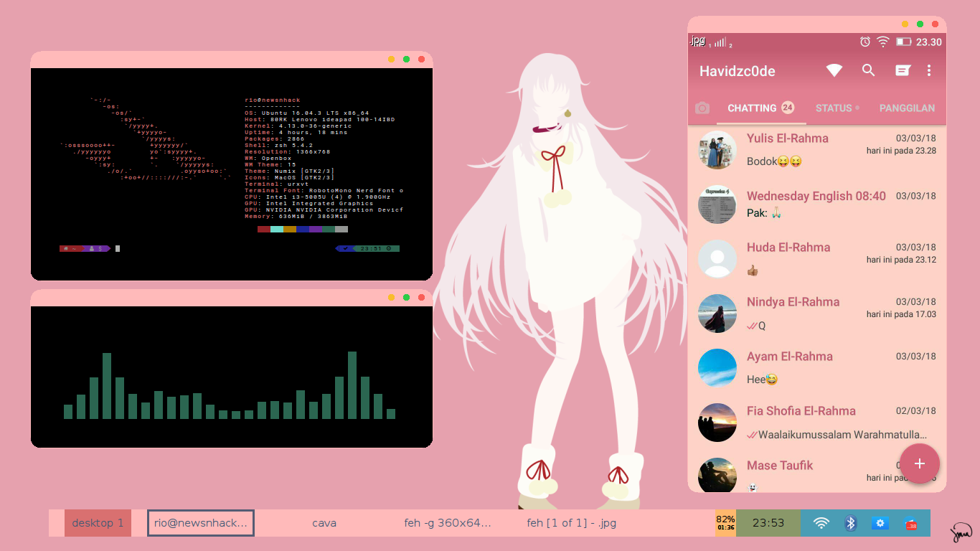Switch to the CHATTING tab
The image size is (980, 551).
(760, 108)
